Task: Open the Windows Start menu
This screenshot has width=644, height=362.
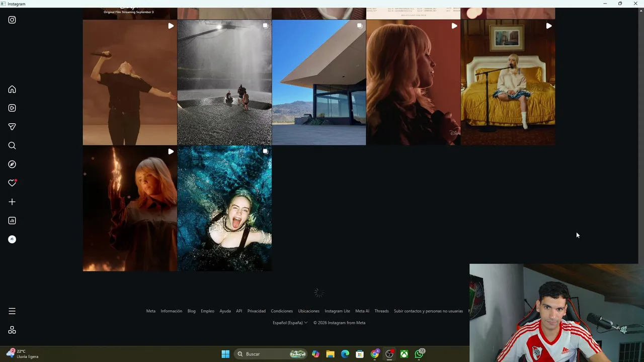Action: [225, 354]
